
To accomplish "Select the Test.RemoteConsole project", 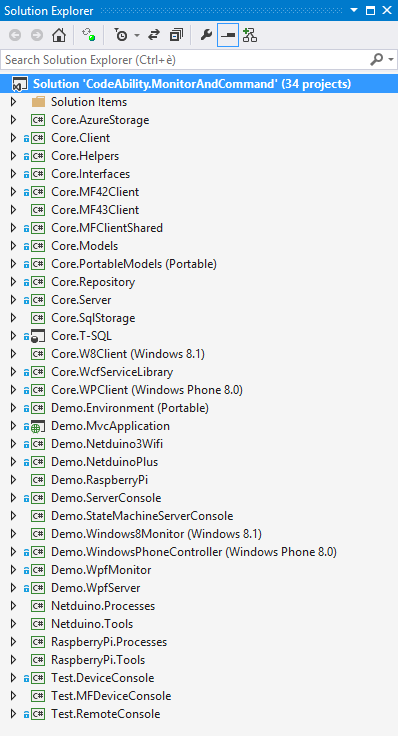I will click(x=106, y=714).
